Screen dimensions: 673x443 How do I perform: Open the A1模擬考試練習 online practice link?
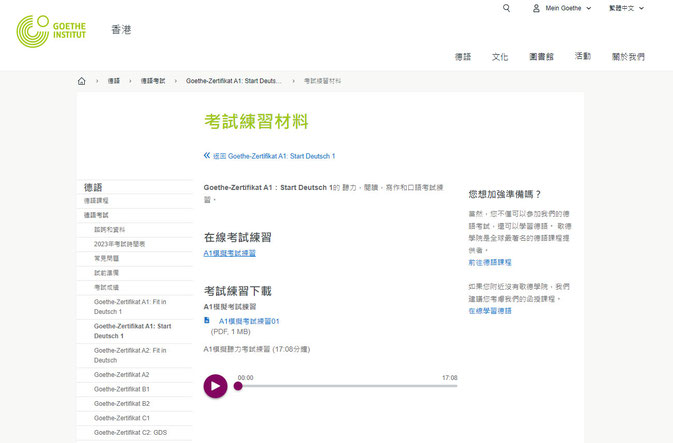pos(230,253)
